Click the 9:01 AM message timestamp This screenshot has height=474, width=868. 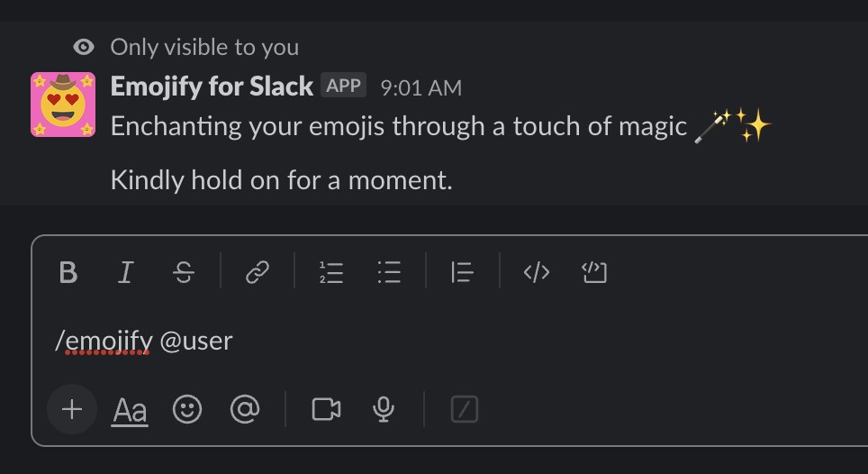[x=420, y=87]
